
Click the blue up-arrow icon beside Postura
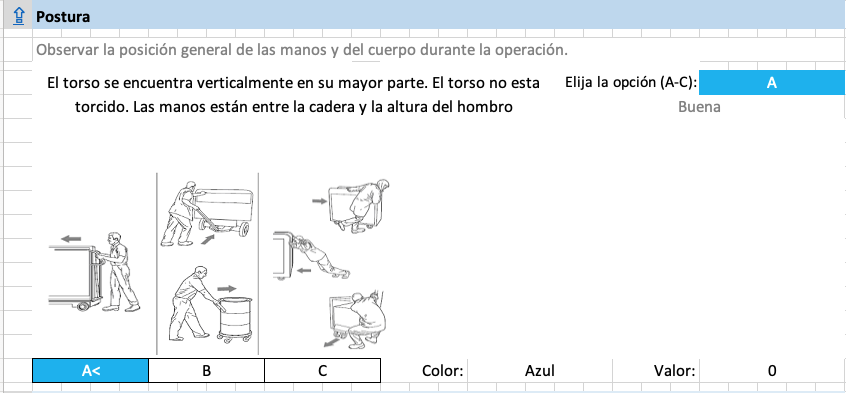point(19,16)
